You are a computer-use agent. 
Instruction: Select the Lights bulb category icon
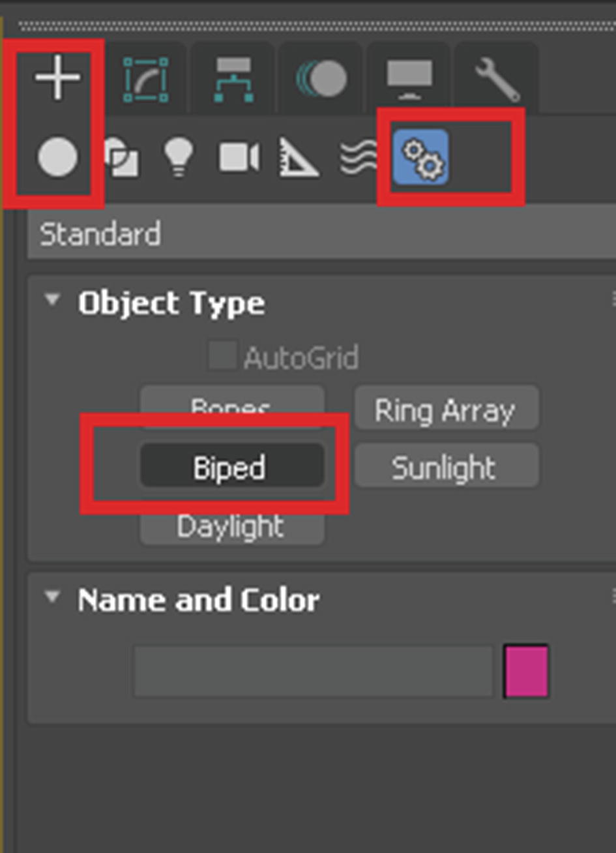pyautogui.click(x=179, y=158)
